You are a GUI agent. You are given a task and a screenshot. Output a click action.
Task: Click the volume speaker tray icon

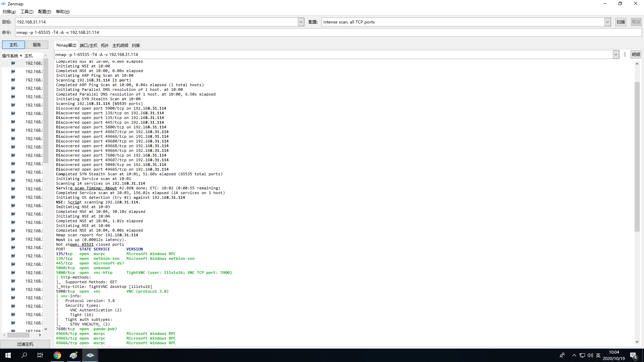pyautogui.click(x=590, y=355)
